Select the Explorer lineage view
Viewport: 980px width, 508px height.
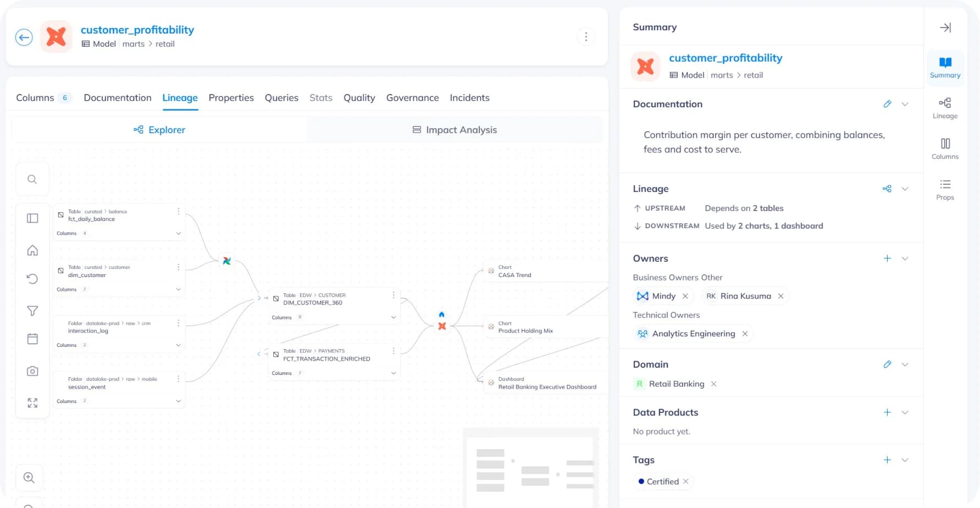pyautogui.click(x=159, y=130)
